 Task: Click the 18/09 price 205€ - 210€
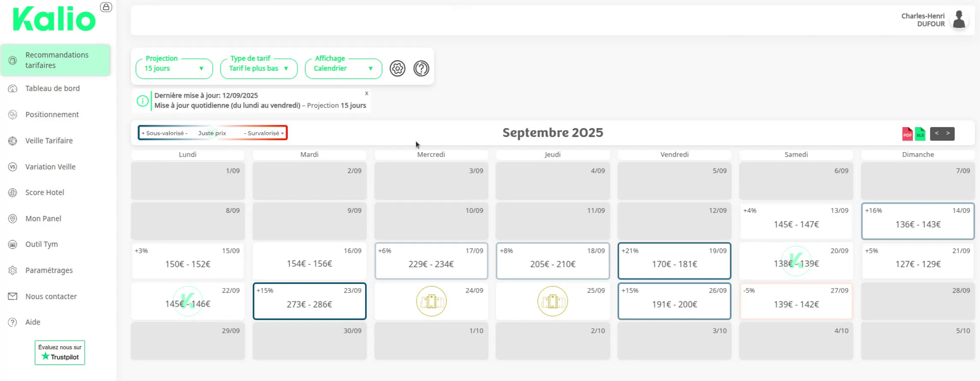click(x=553, y=264)
